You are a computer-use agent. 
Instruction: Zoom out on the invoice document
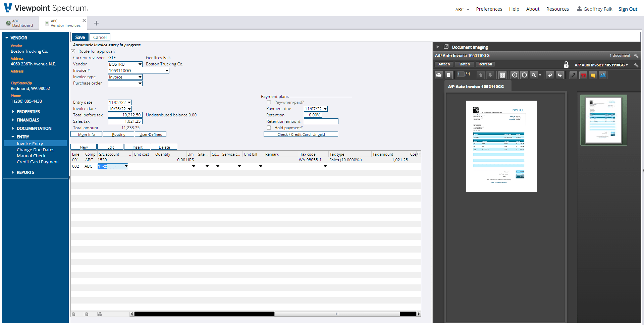click(x=524, y=75)
